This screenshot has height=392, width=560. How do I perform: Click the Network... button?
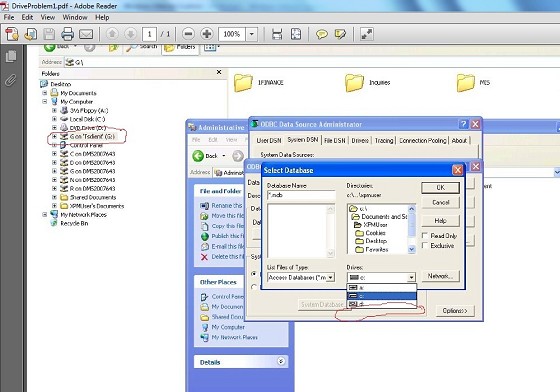(x=440, y=276)
